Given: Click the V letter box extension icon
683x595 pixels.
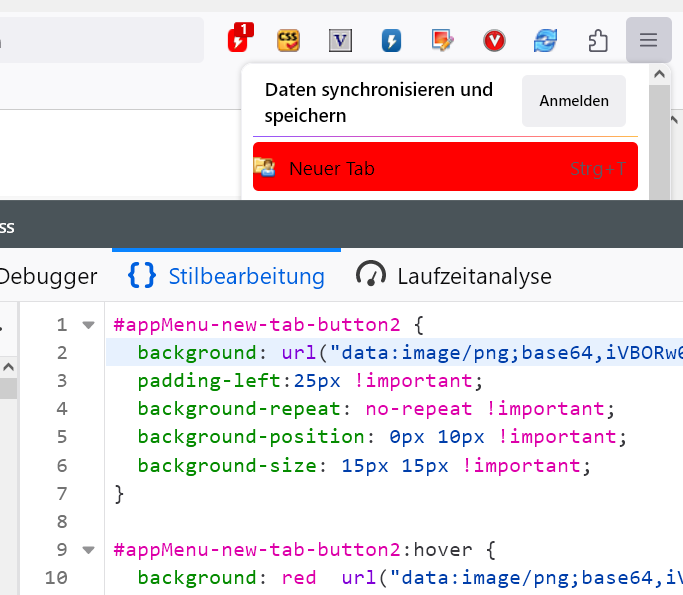Looking at the screenshot, I should pos(341,40).
